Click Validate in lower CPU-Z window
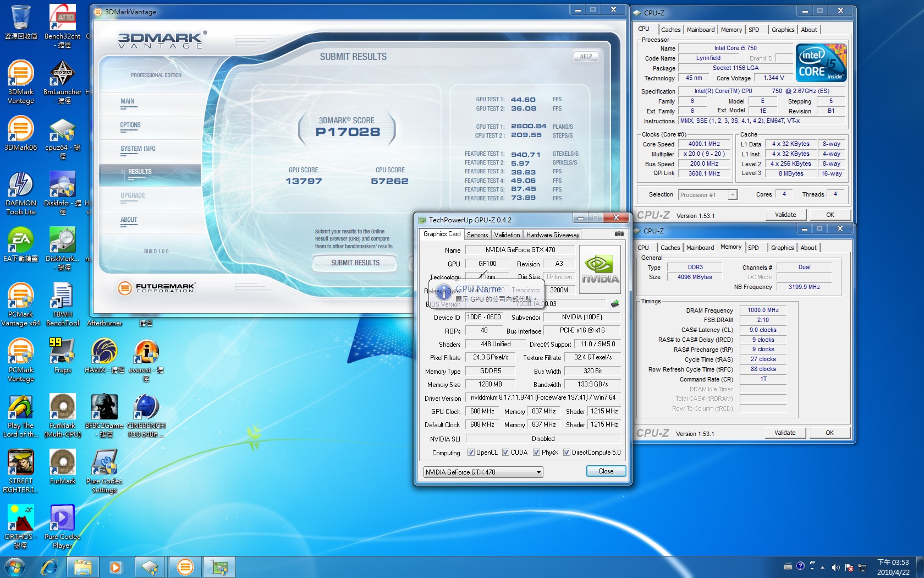This screenshot has width=924, height=578. [x=785, y=433]
